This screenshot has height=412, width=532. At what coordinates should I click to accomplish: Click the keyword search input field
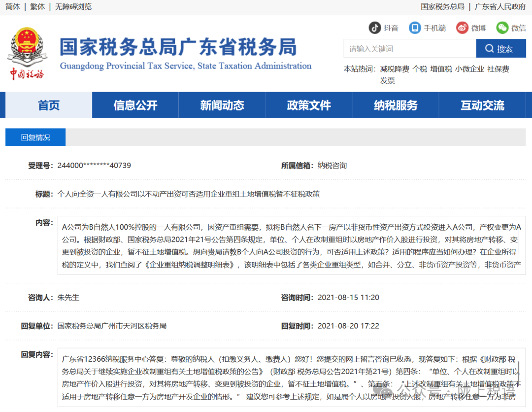point(409,48)
